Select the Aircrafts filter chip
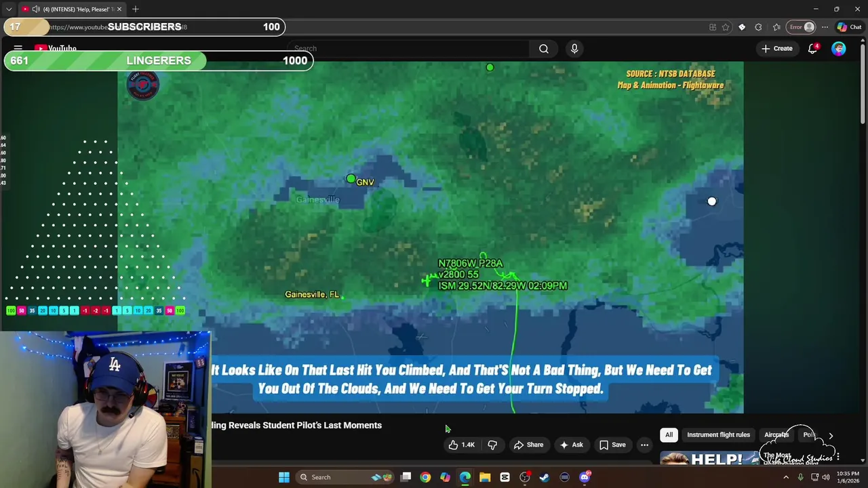This screenshot has width=868, height=488. pos(776,434)
